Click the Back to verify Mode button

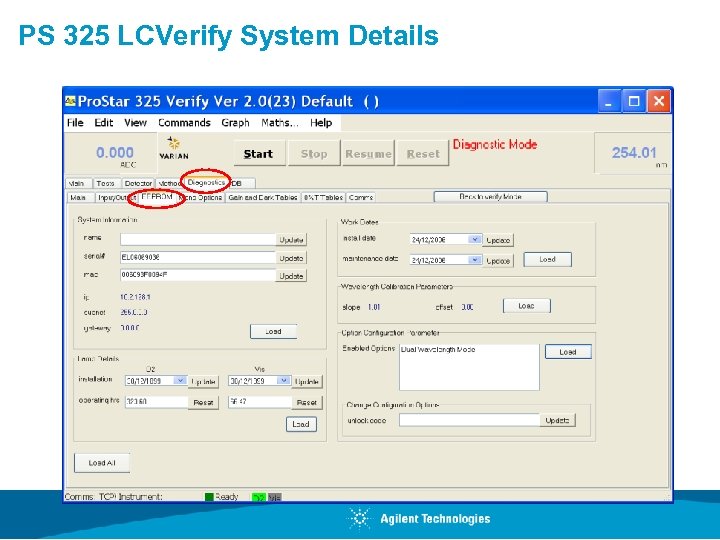(490, 197)
